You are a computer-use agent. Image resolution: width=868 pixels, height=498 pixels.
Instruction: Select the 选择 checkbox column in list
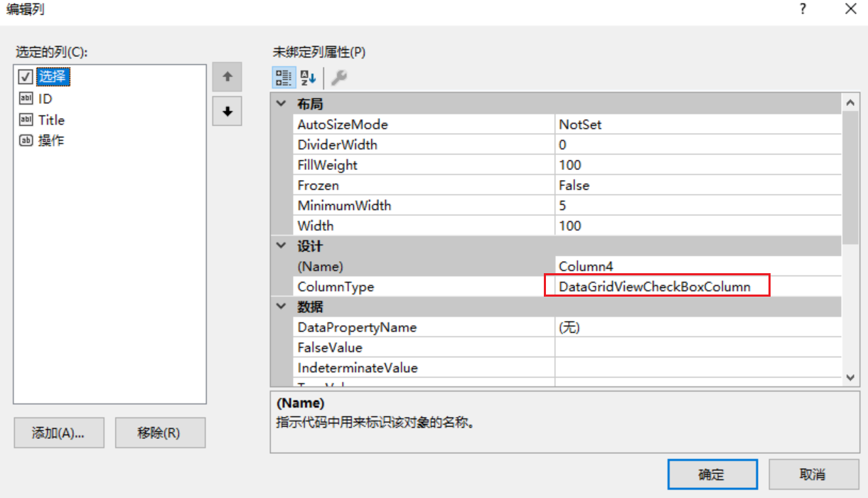pos(53,76)
